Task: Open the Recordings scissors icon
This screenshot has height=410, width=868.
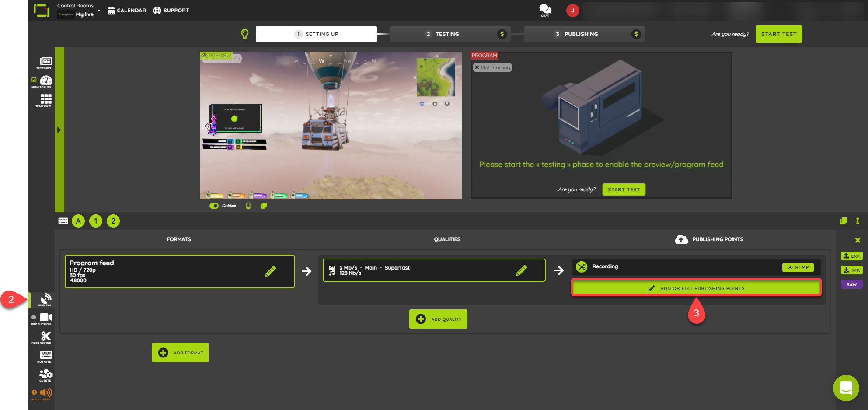Action: point(45,336)
